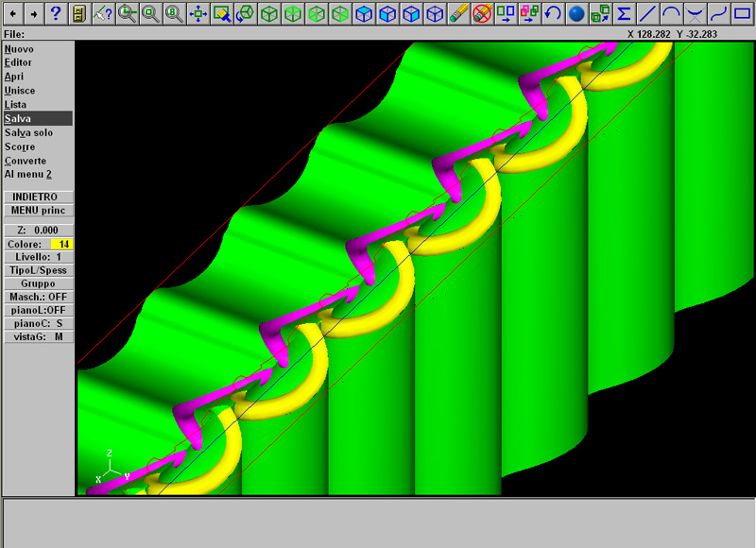This screenshot has width=756, height=548.
Task: Click the Z: 0.000 value button
Action: 39,231
